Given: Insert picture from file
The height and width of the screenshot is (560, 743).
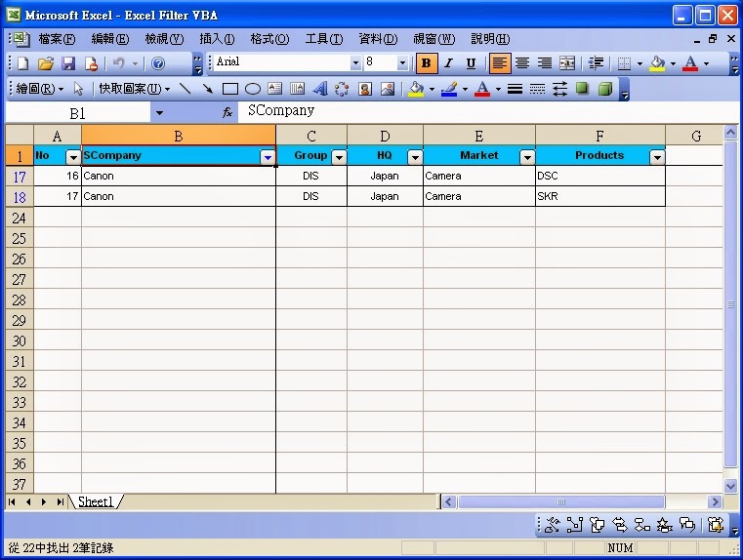Looking at the screenshot, I should [x=388, y=89].
